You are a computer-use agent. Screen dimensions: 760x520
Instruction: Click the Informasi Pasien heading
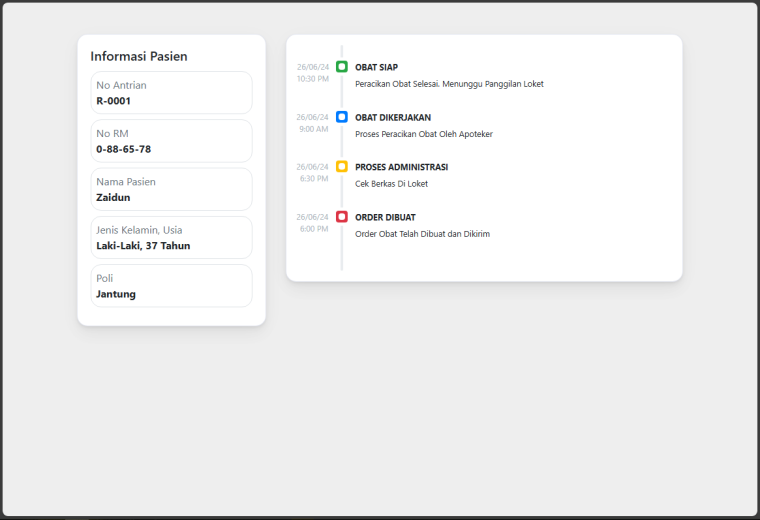click(x=139, y=56)
